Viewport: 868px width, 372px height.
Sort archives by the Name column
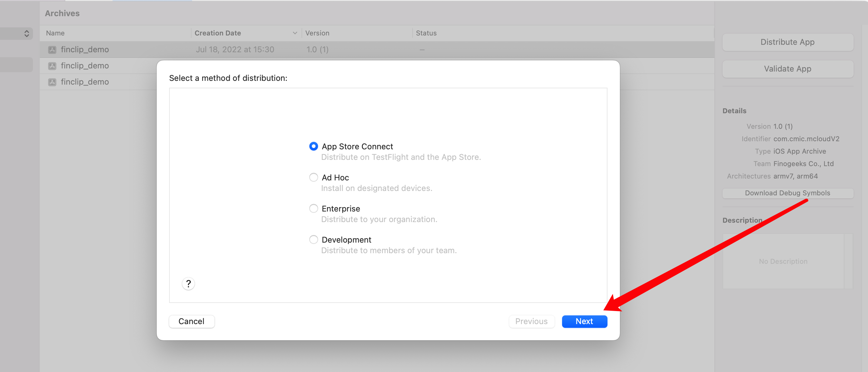[55, 33]
